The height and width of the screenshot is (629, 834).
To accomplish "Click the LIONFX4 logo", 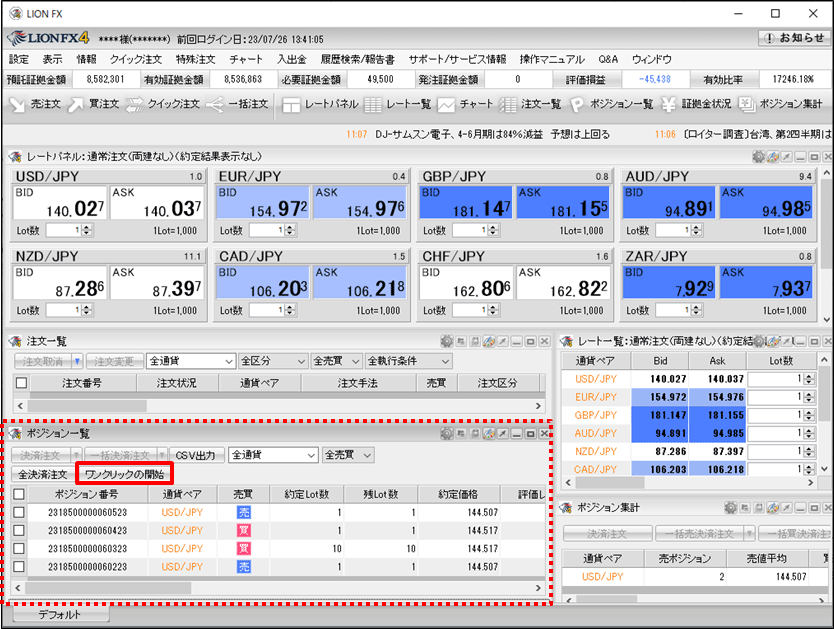I will (x=48, y=38).
